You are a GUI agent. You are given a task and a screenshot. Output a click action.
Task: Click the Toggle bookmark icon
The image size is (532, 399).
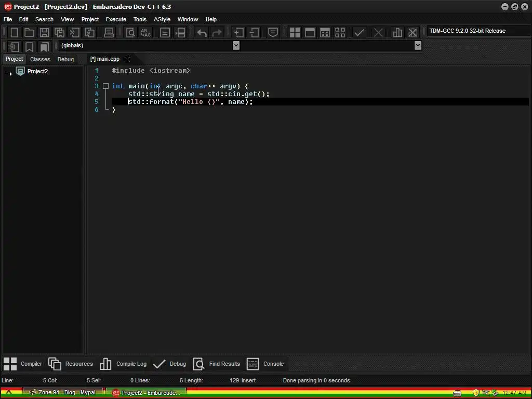(x=29, y=47)
